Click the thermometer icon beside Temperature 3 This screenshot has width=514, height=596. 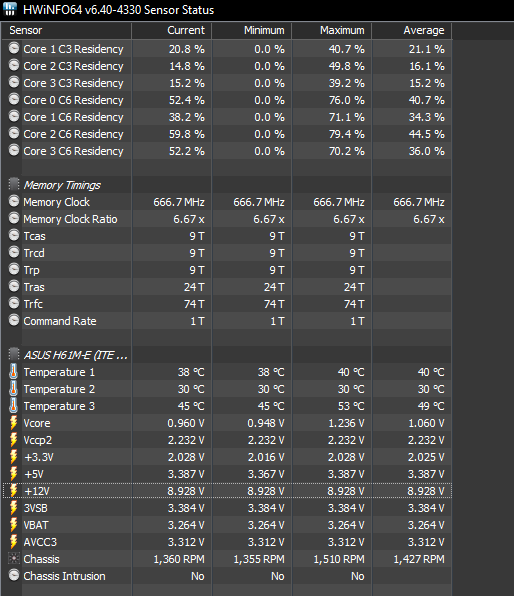13,406
